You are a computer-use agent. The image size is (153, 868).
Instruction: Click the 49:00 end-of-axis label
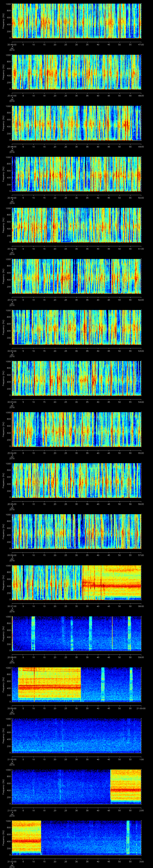(141, 147)
